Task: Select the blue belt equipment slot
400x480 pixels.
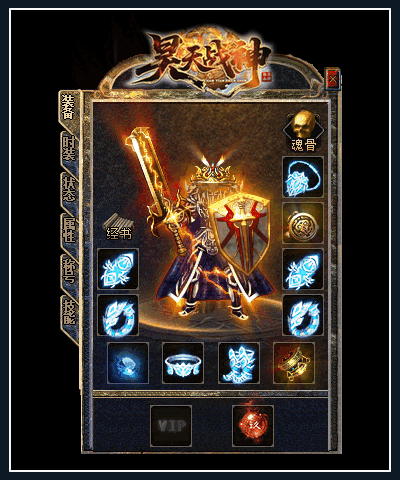Action: coord(183,363)
